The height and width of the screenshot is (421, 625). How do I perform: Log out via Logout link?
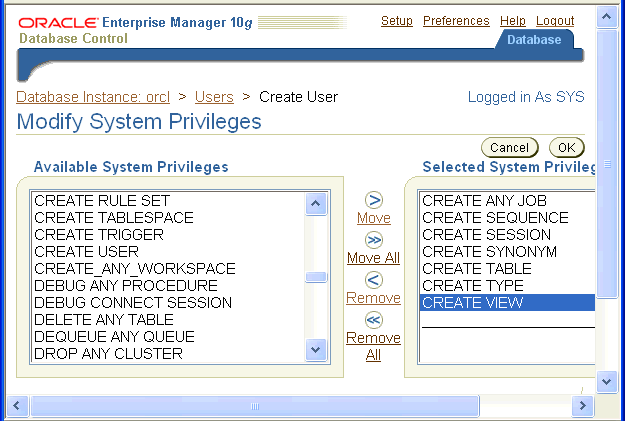pyautogui.click(x=555, y=21)
